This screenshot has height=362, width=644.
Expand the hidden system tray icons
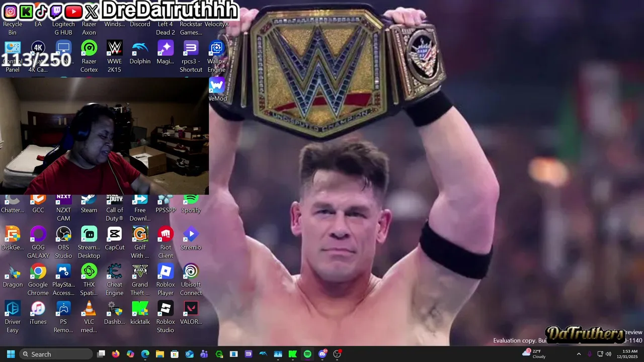click(x=579, y=354)
